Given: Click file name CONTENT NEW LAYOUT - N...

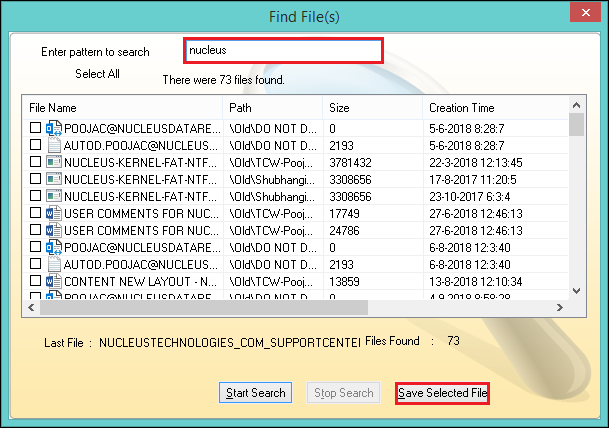Looking at the screenshot, I should click(141, 282).
